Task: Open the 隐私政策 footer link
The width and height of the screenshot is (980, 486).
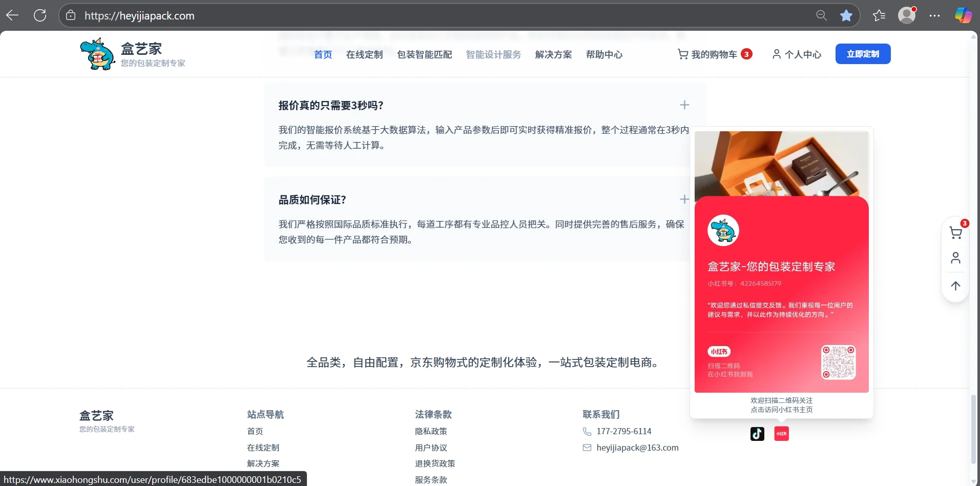Action: tap(430, 431)
